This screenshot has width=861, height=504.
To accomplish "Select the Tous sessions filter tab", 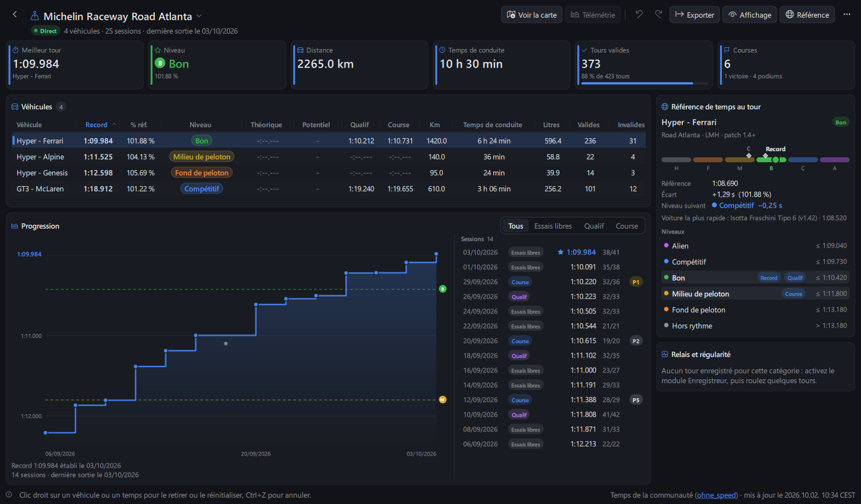I will [515, 226].
